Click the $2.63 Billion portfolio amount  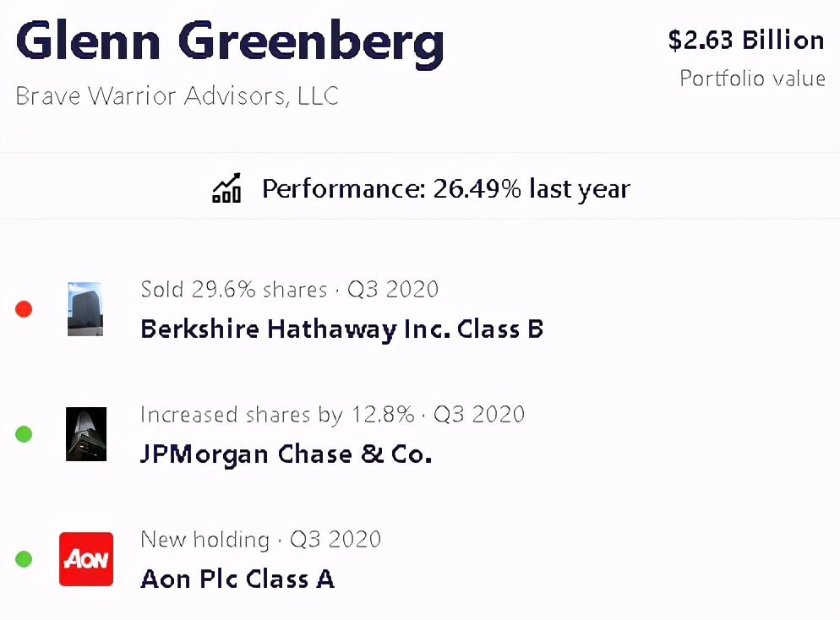coord(745,40)
